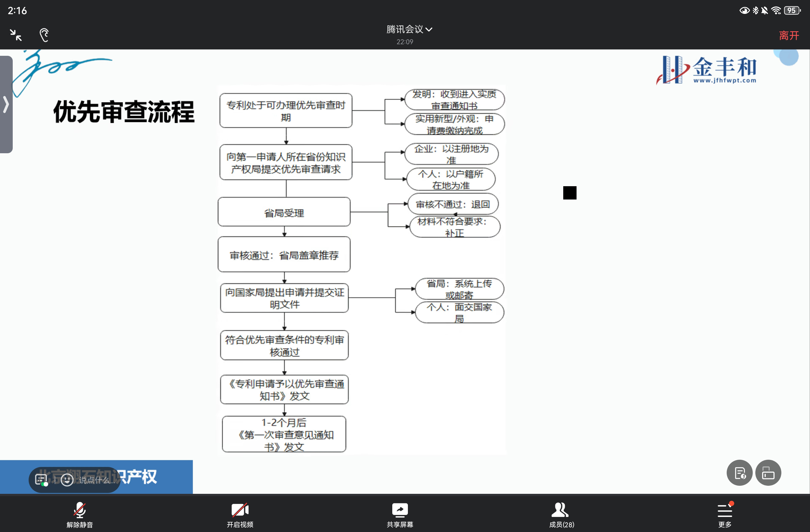Image resolution: width=810 pixels, height=532 pixels.
Task: Switch audio output via ear icon
Action: [44, 35]
